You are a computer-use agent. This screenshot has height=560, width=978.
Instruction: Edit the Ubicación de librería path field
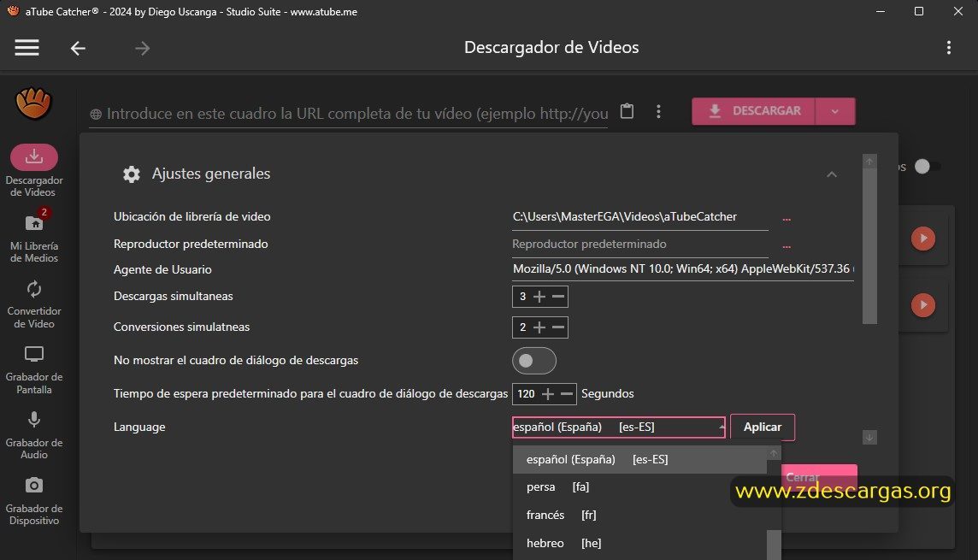[x=640, y=217]
